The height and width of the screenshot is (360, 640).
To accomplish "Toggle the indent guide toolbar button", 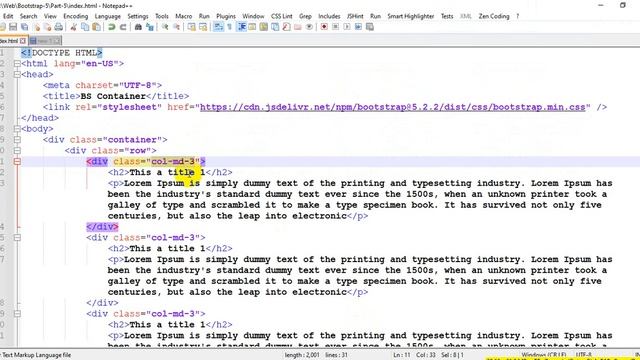I will tap(242, 27).
